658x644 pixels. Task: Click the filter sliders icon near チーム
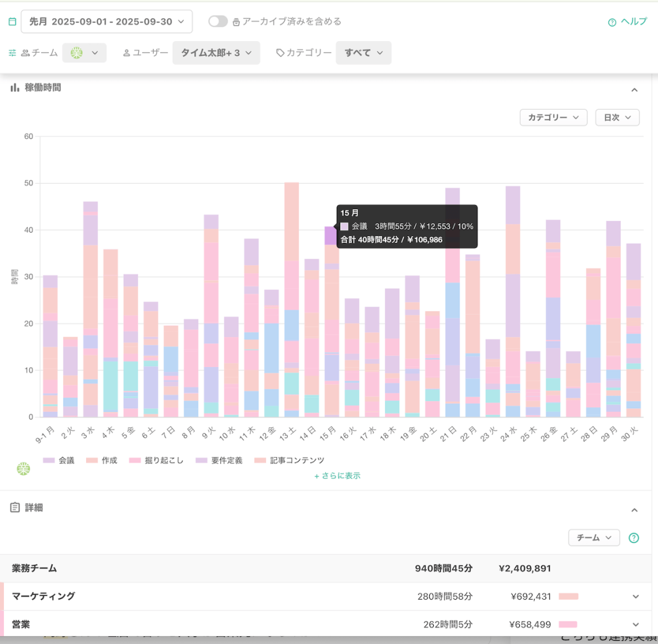[x=12, y=53]
